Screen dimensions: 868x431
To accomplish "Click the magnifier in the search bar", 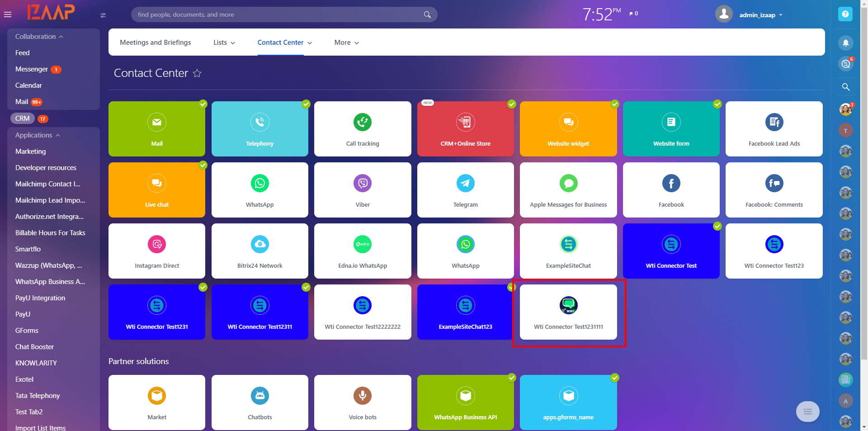I will pyautogui.click(x=427, y=14).
